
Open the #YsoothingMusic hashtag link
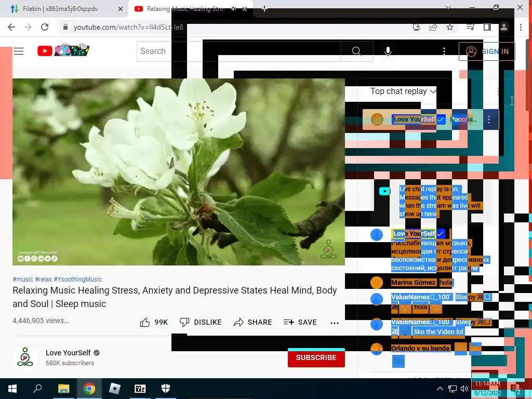[x=78, y=279]
